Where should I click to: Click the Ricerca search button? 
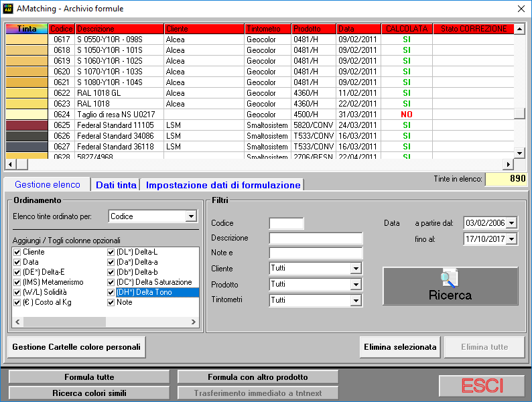450,286
